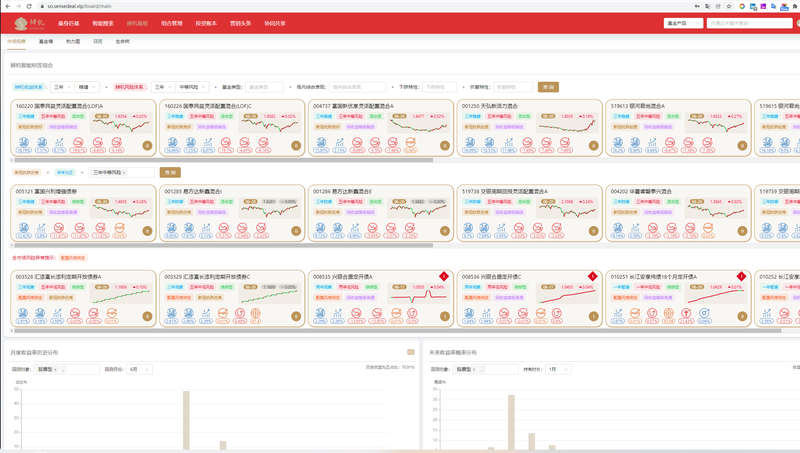Image resolution: width=800 pixels, height=453 pixels.
Task: Open the 投资账本 header menu
Action: (206, 23)
